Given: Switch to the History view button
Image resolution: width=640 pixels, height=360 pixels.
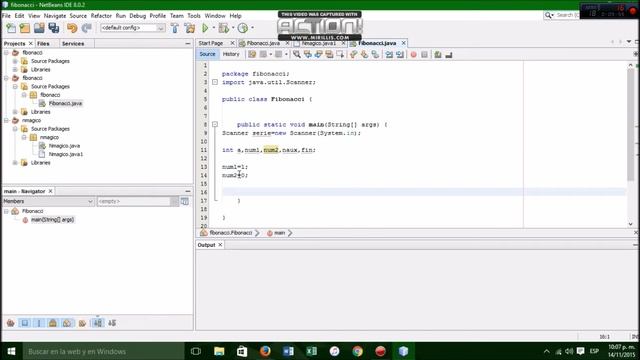Looking at the screenshot, I should [x=231, y=54].
